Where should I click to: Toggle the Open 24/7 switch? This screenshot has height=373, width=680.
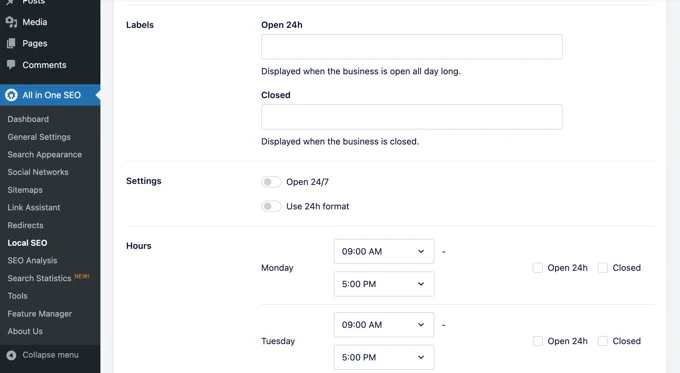(271, 182)
